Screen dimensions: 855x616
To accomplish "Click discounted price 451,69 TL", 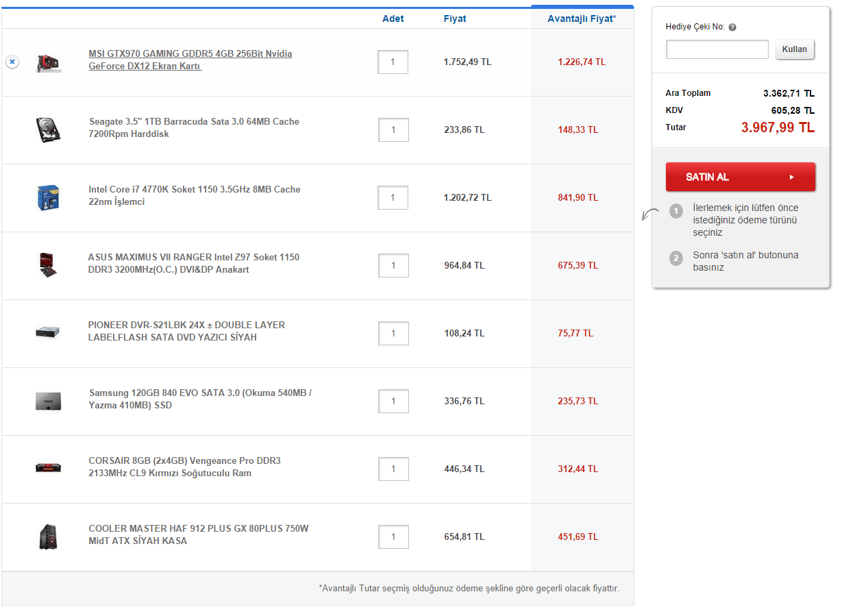I will [578, 537].
